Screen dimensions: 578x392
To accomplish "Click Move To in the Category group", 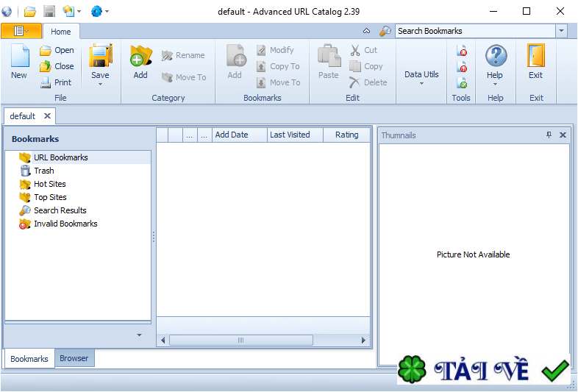I will [x=184, y=77].
